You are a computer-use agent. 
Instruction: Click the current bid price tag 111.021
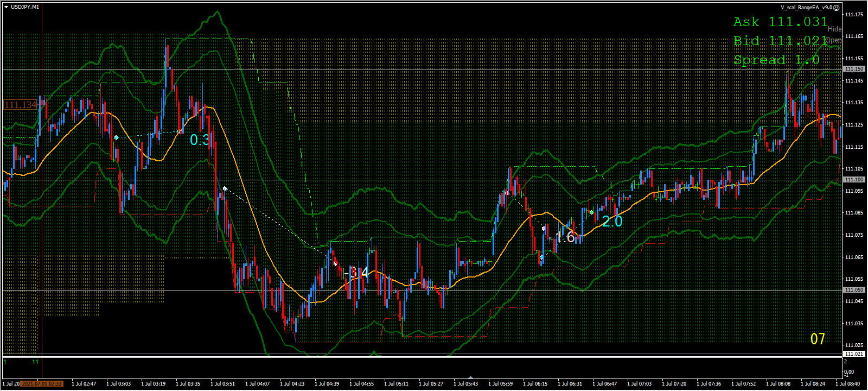pos(854,354)
